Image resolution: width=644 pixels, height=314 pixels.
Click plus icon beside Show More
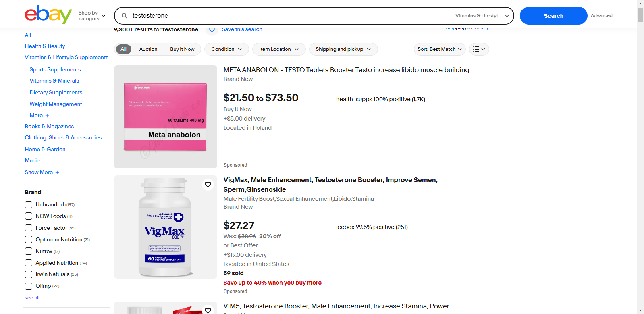click(57, 172)
